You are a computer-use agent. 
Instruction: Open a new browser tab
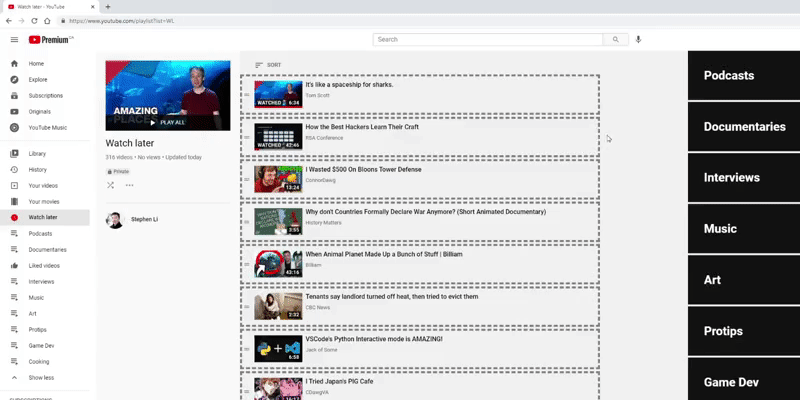(108, 7)
